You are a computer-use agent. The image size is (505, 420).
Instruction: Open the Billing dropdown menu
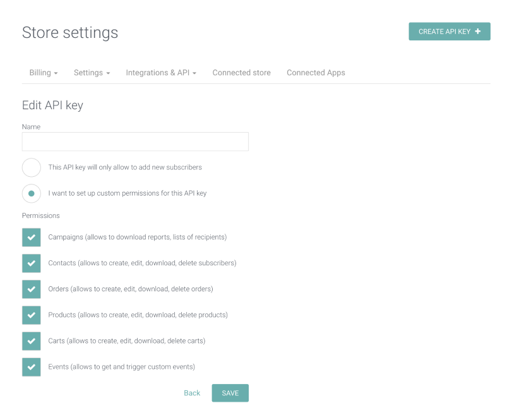40,73
